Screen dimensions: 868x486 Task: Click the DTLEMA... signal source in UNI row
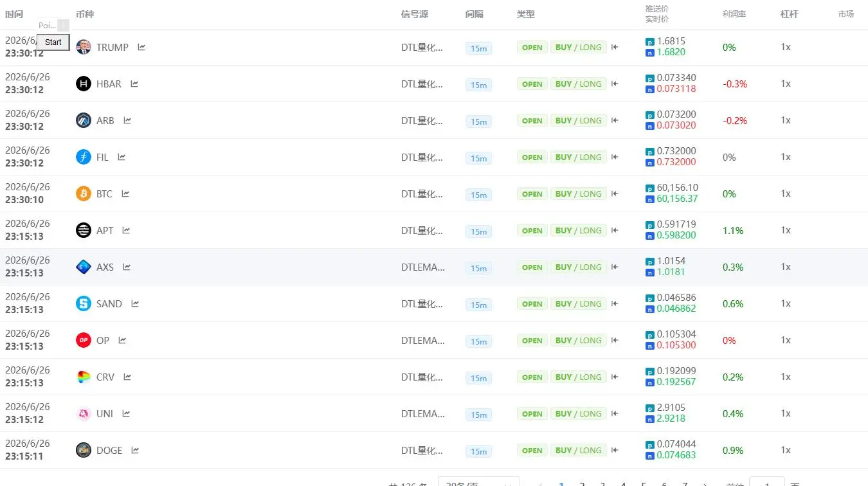[x=423, y=413]
